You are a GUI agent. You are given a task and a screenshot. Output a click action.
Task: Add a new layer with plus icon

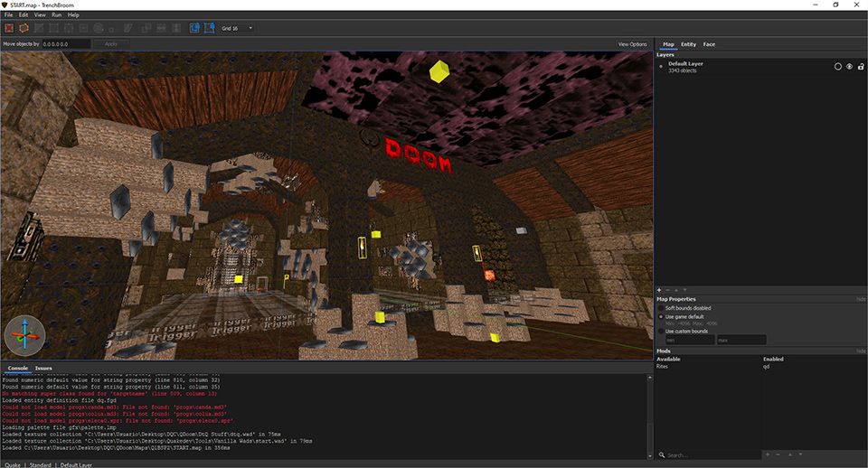[x=659, y=289]
